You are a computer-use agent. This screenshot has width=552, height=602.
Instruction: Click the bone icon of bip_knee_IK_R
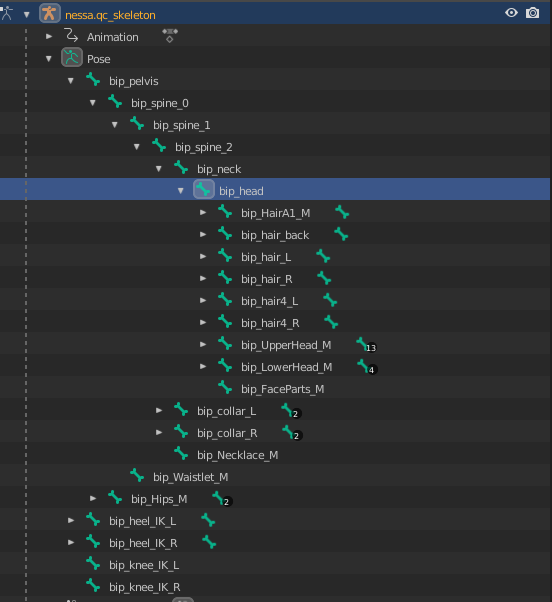coord(93,586)
